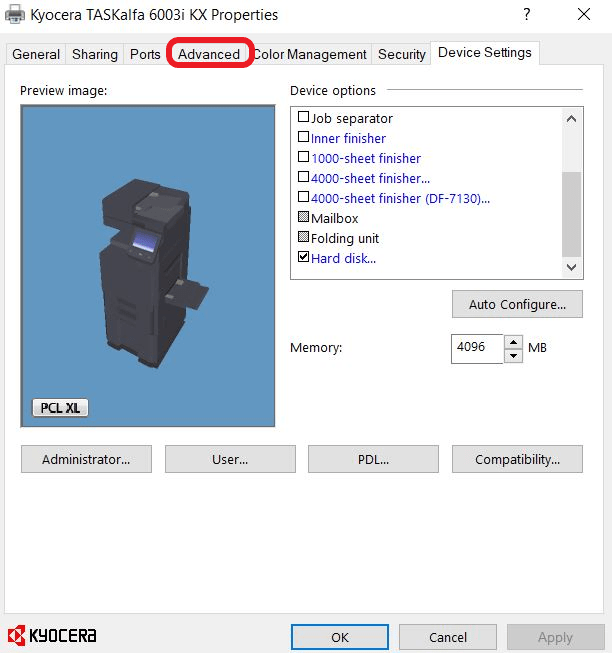Open the 4000-sheet finisher (DF-7130)... link text
Image resolution: width=612 pixels, height=653 pixels.
click(400, 198)
